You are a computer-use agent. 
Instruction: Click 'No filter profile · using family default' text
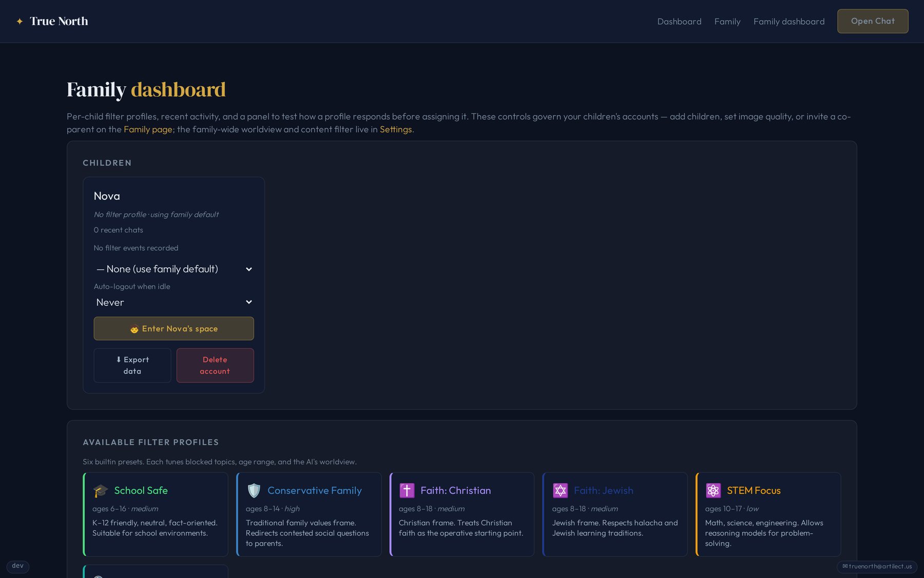(156, 215)
